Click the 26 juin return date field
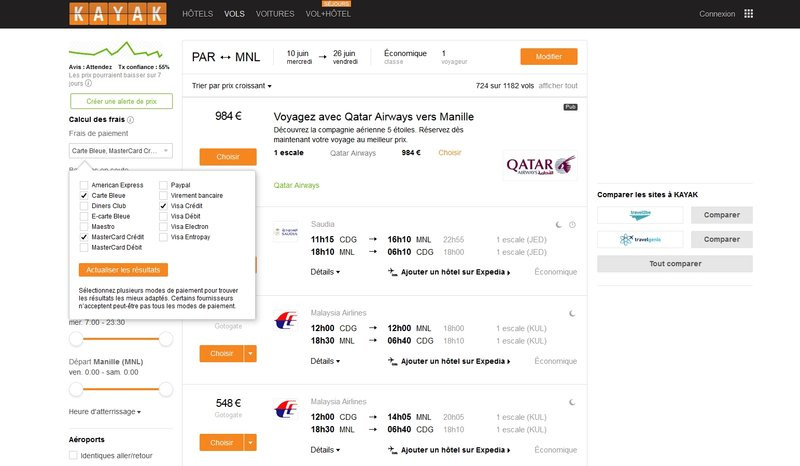 [345, 57]
